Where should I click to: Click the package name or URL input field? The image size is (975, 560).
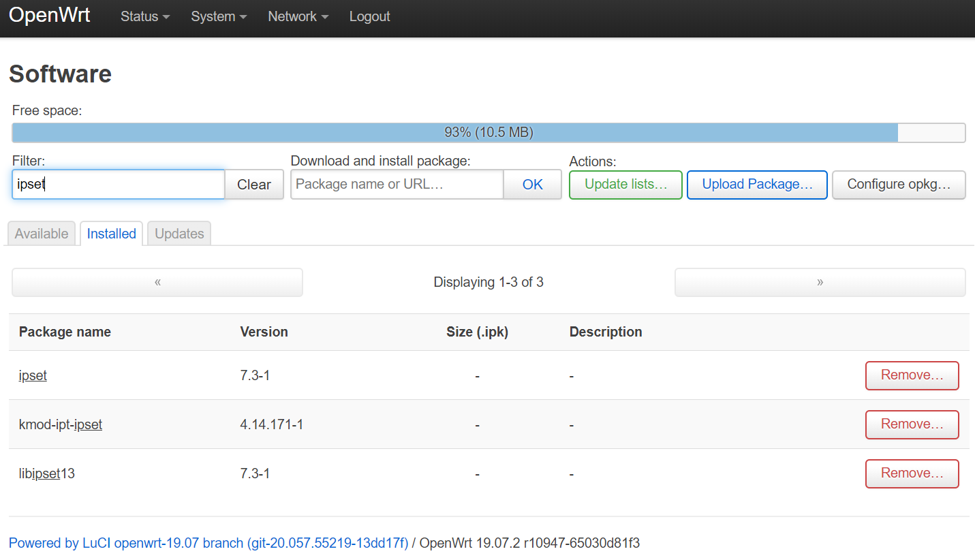396,184
